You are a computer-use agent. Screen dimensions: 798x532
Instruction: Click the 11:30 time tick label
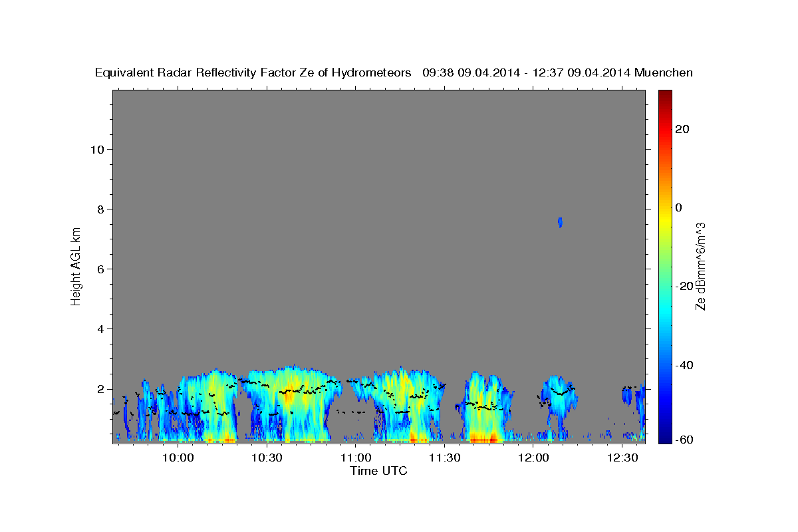[444, 458]
